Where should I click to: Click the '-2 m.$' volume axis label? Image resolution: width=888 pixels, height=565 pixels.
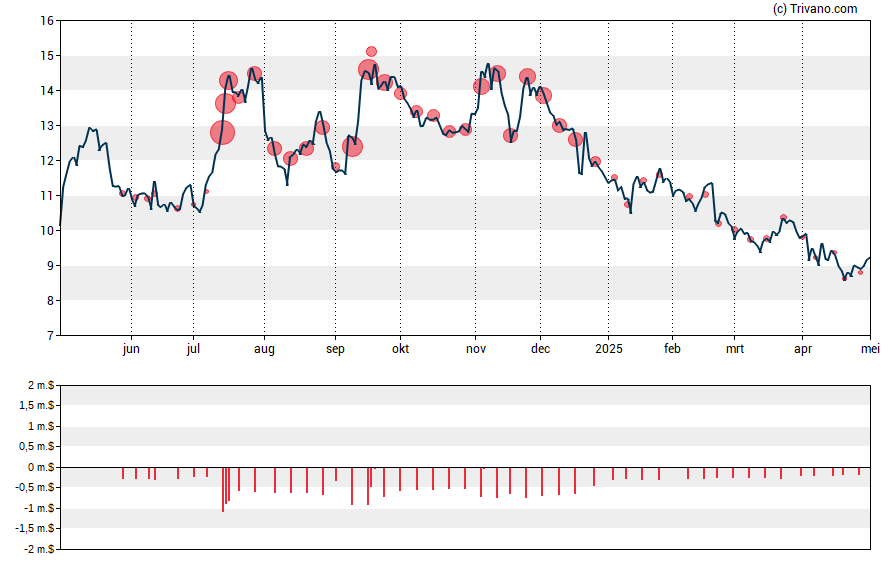[x=39, y=549]
